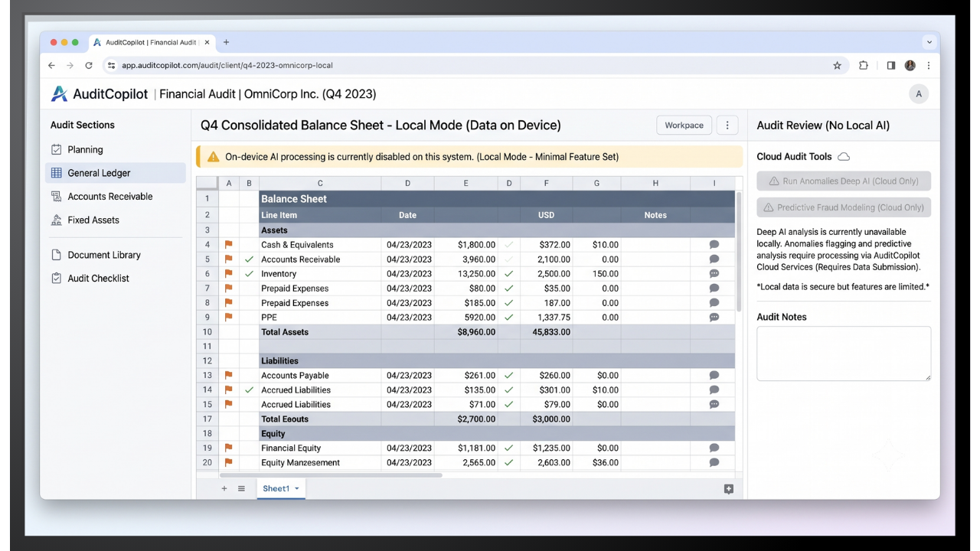The image size is (980, 551).
Task: Select the $8,960.00 total cell
Action: coord(466,332)
